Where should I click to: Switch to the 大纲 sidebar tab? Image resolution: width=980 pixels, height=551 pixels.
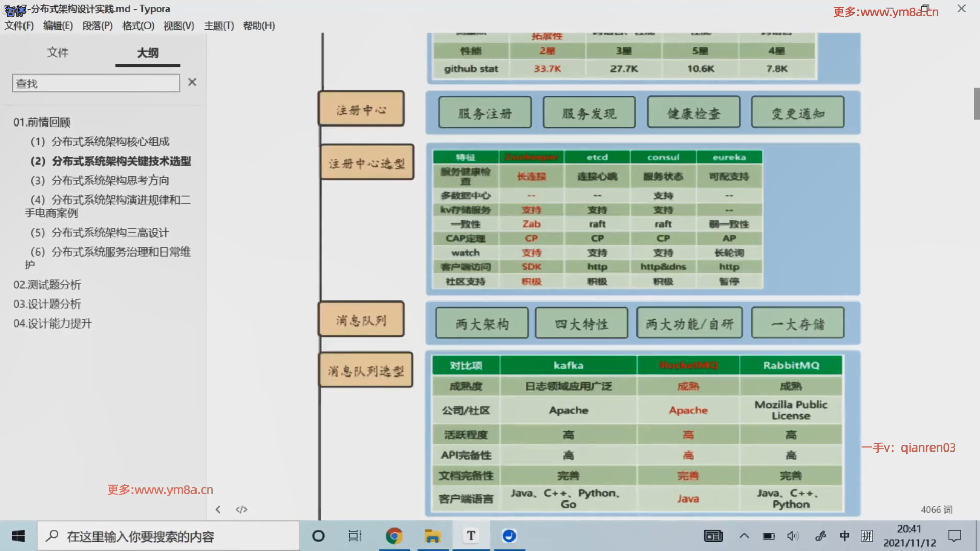click(148, 53)
